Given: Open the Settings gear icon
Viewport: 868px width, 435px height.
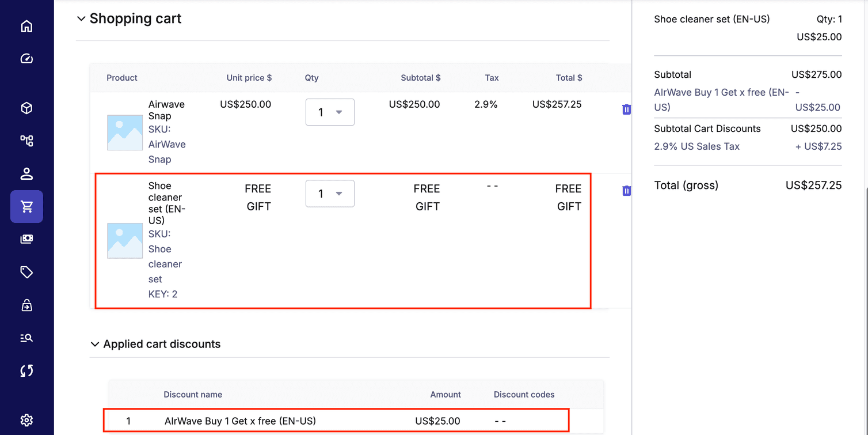Looking at the screenshot, I should (26, 420).
